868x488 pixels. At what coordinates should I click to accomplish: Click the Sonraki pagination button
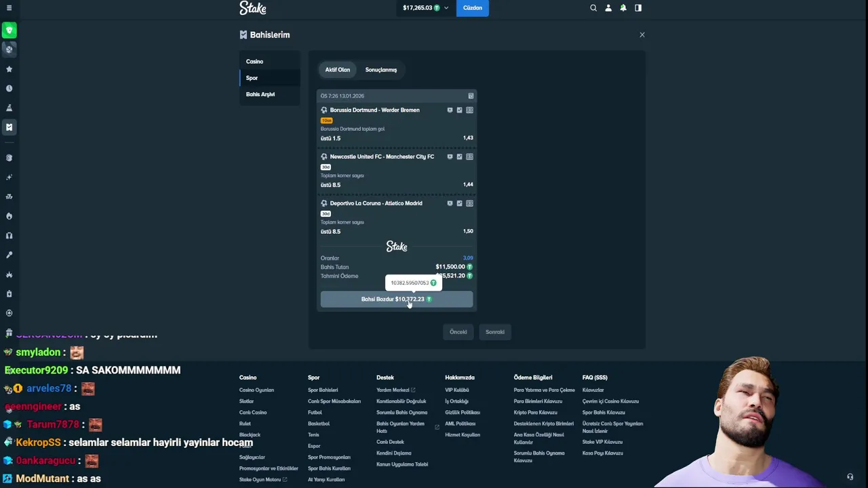pos(495,332)
